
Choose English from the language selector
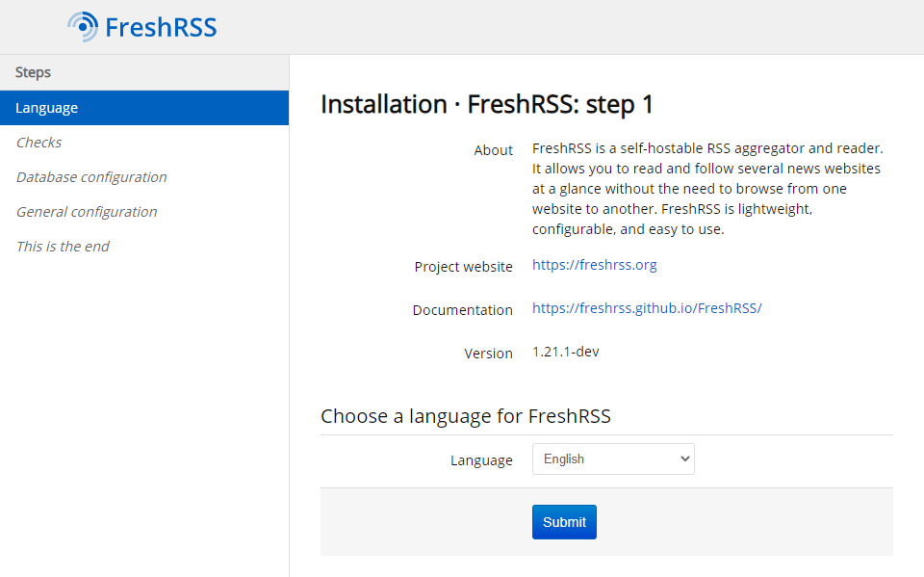pyautogui.click(x=613, y=459)
